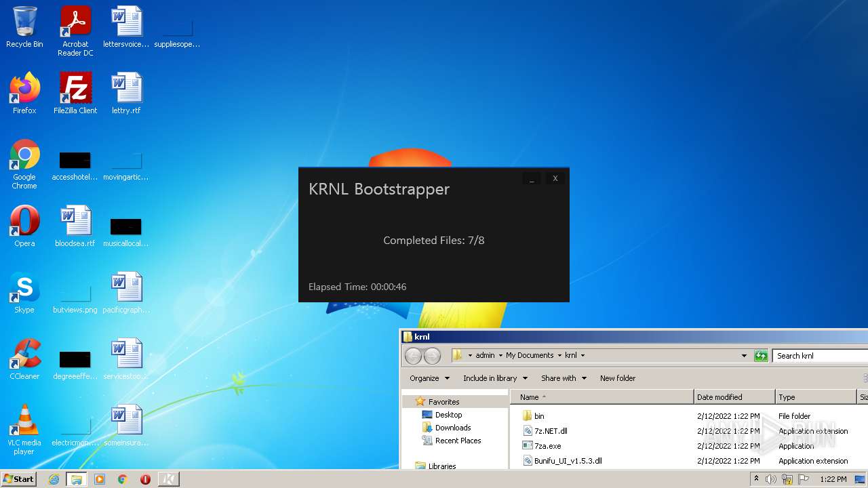Click the Refresh button in the krnl explorer
The height and width of the screenshot is (488, 868).
tap(761, 355)
